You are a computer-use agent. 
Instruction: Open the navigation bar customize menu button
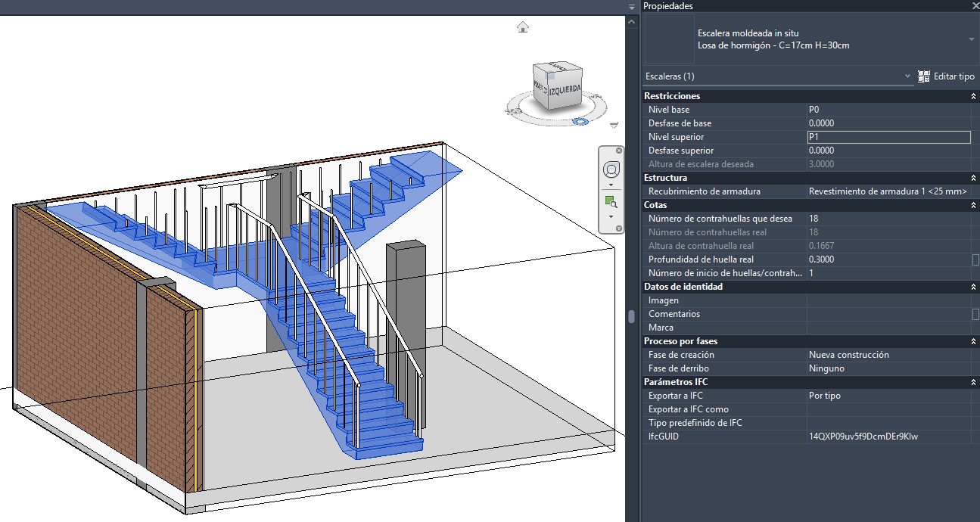coord(619,228)
